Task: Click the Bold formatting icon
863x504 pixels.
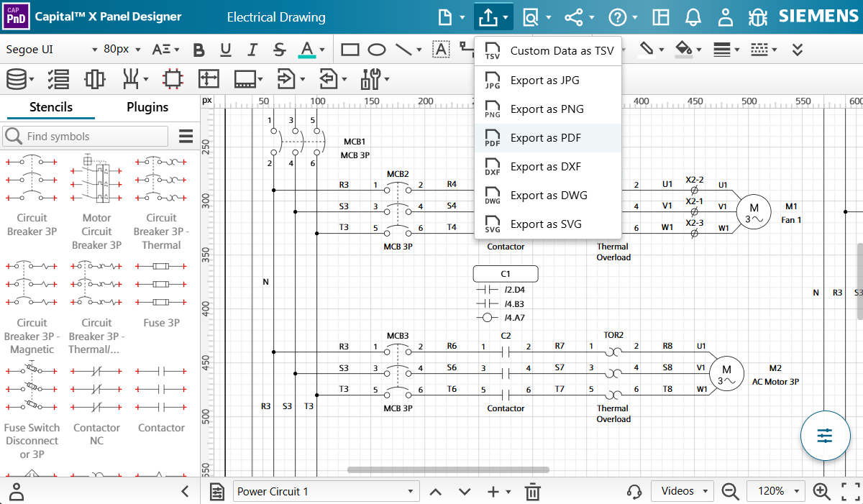Action: 199,50
